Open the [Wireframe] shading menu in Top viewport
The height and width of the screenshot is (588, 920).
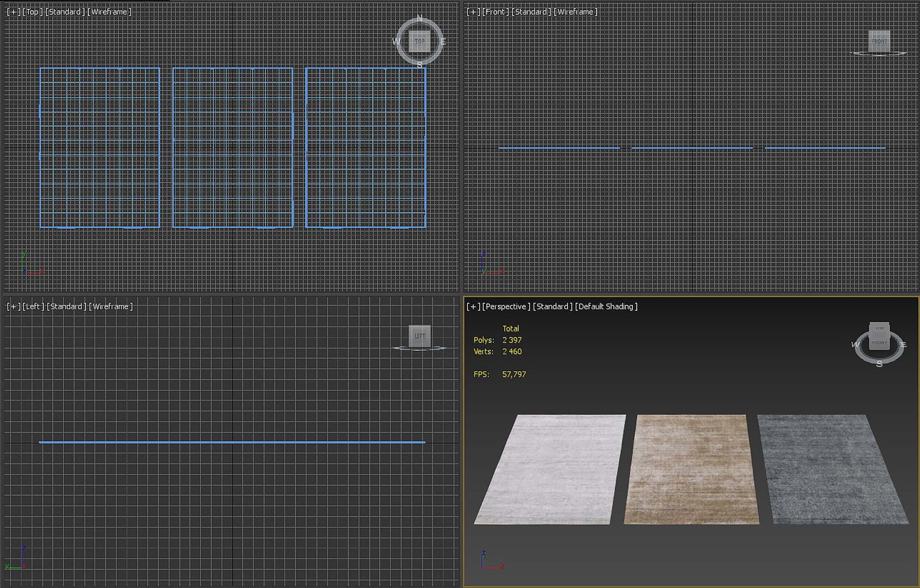(x=109, y=11)
